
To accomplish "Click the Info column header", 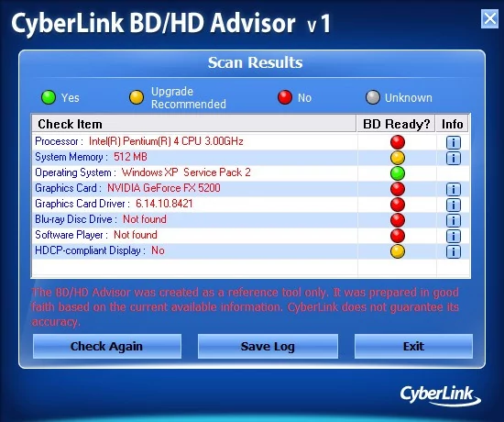I will [x=452, y=124].
